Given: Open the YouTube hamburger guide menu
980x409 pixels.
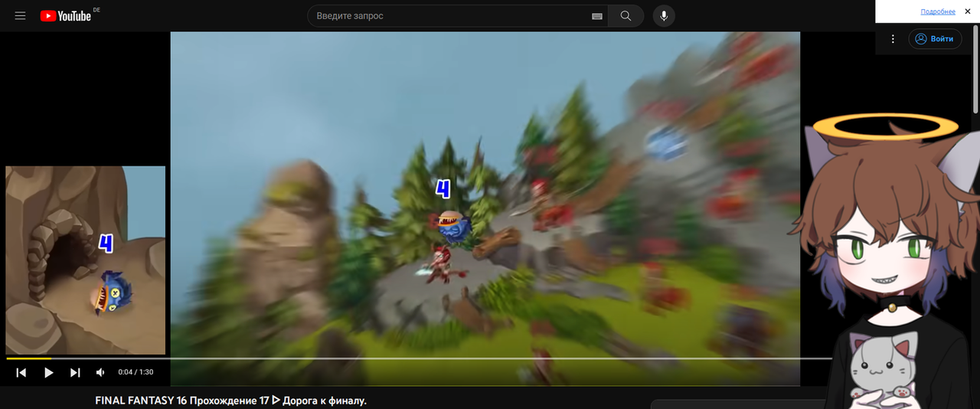Looking at the screenshot, I should click(x=20, y=15).
